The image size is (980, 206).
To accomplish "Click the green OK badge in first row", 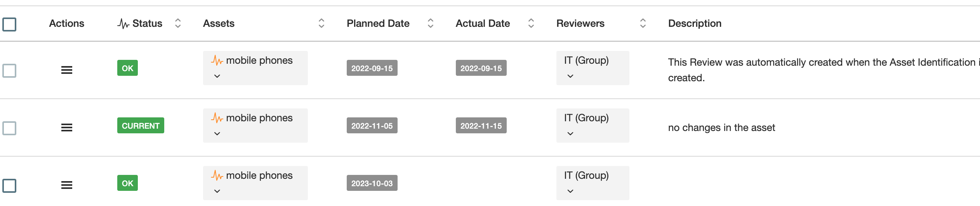I will pos(127,68).
